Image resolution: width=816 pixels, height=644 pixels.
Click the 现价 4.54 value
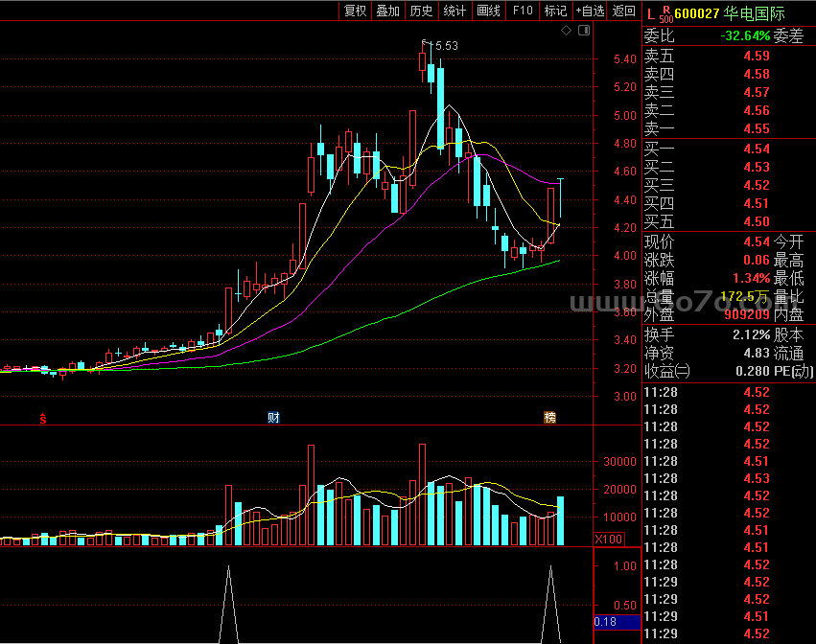point(757,241)
